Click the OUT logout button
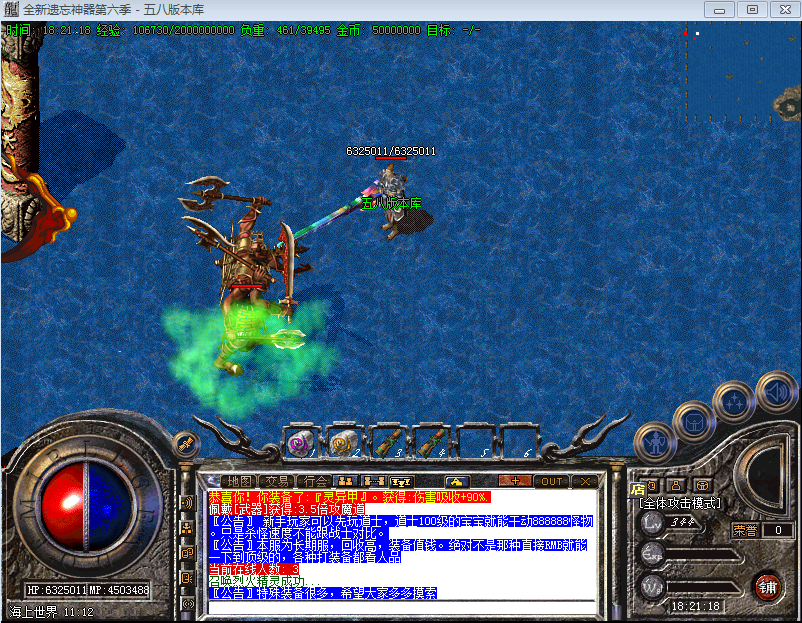802x623 pixels. [x=552, y=481]
